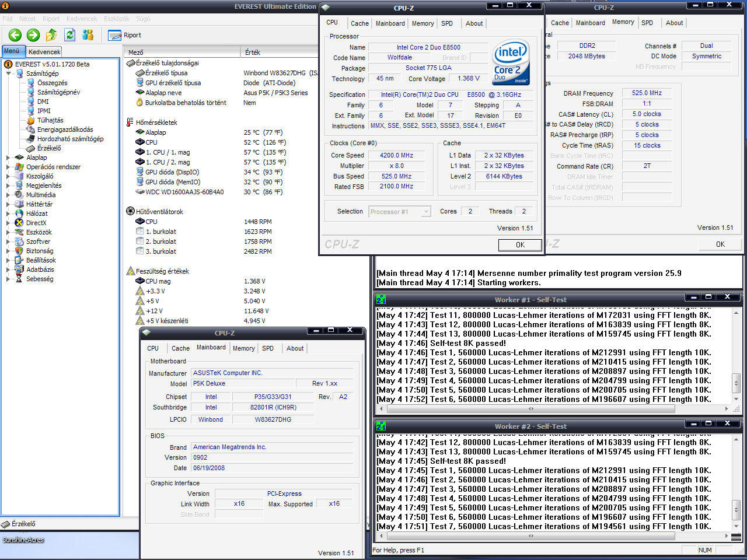This screenshot has width=747, height=560.
Task: Select the Túlhajtás tree item
Action: [50, 120]
